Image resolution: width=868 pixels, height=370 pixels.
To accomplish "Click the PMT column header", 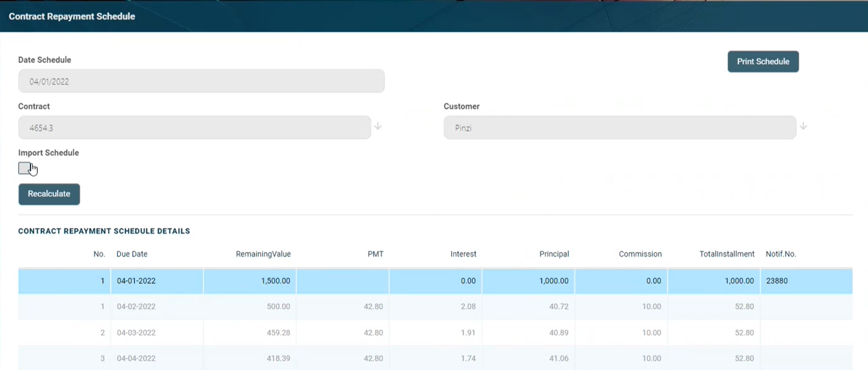I will (x=375, y=254).
